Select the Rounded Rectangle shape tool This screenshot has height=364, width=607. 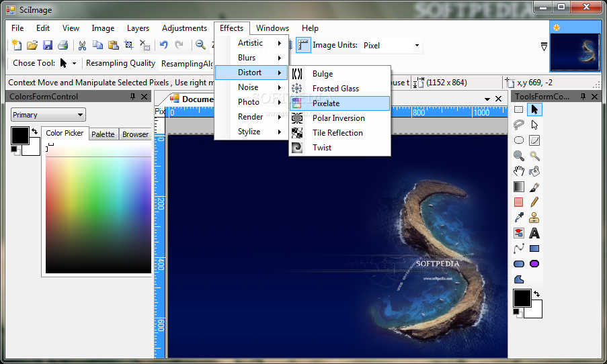tap(519, 264)
